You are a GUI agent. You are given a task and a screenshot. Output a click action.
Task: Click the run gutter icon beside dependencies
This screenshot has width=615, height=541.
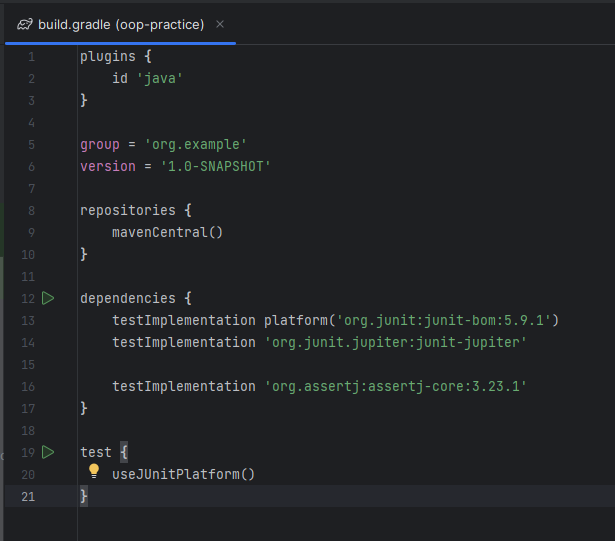48,298
